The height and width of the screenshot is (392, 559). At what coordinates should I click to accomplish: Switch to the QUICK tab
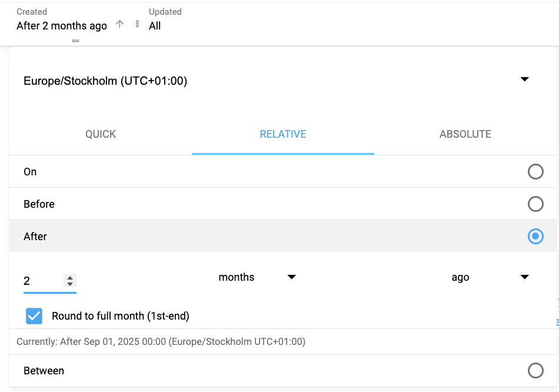100,134
